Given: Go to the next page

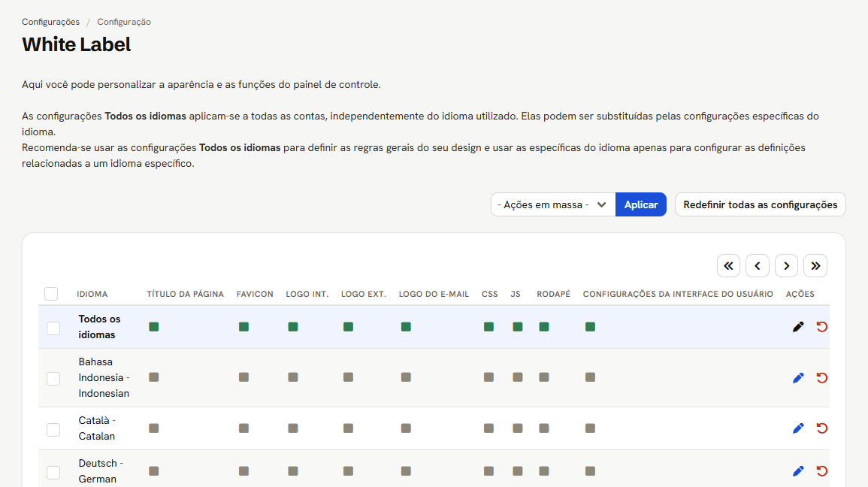Looking at the screenshot, I should tap(786, 266).
